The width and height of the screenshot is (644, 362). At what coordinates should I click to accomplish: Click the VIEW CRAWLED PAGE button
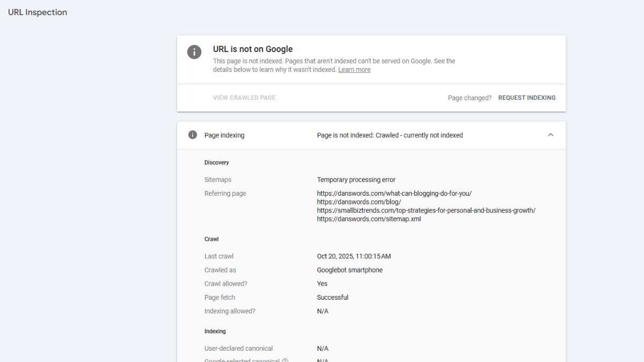(x=244, y=98)
